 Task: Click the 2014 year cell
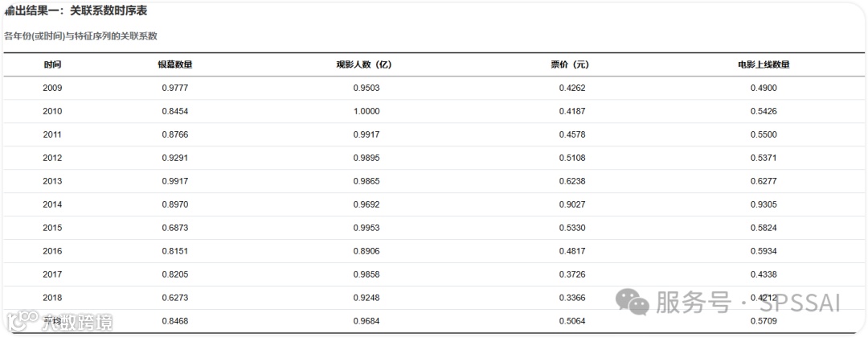coord(52,204)
